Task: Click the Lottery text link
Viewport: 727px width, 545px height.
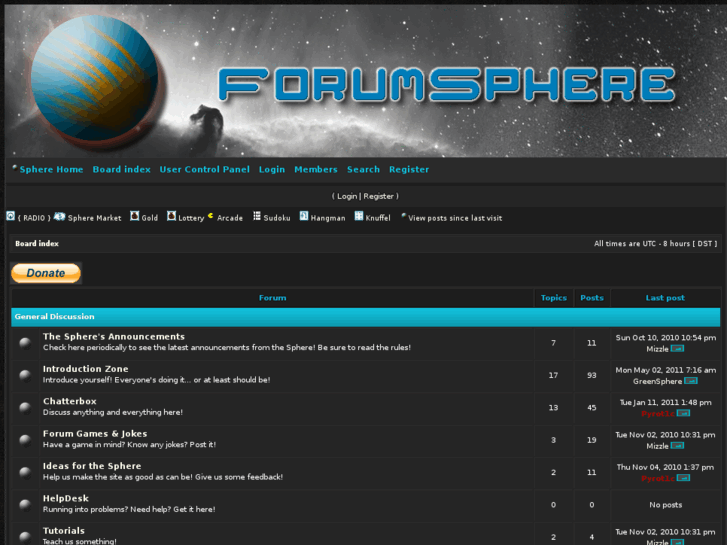Action: 191,218
